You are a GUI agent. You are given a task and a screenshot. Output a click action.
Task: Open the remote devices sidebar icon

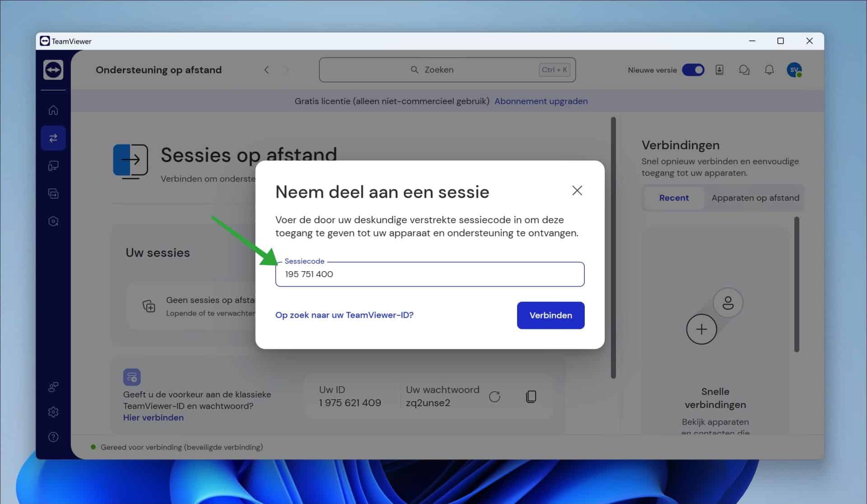point(53,166)
